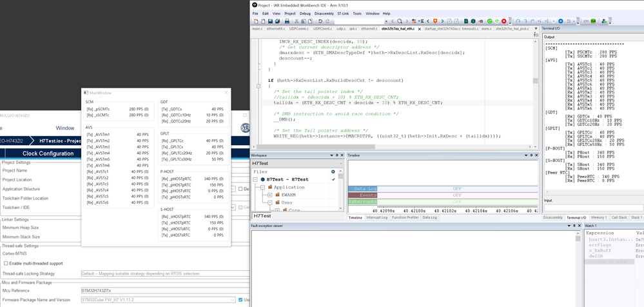644x307 pixels.
Task: Click Redo arrow icon in IAR toolbar
Action: (x=327, y=21)
